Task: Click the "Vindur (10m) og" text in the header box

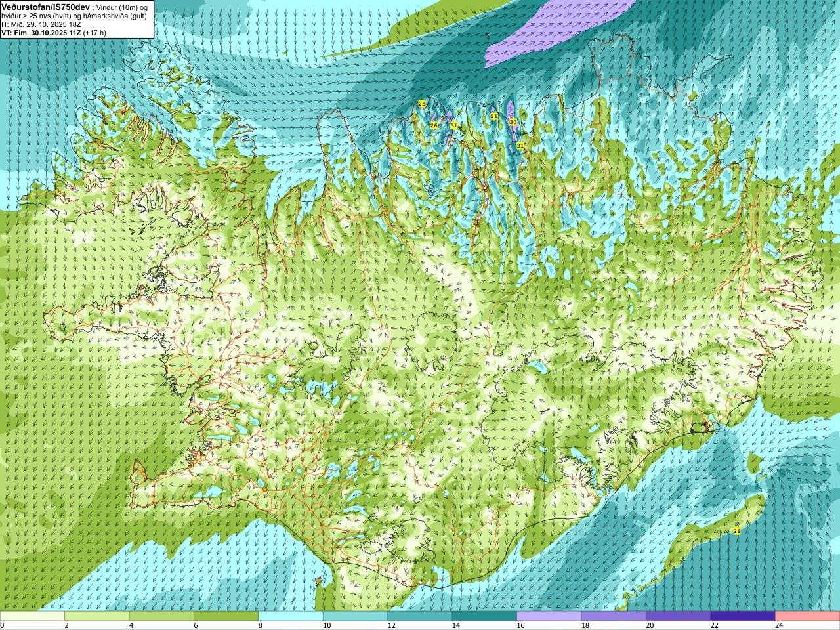Action: (x=122, y=7)
